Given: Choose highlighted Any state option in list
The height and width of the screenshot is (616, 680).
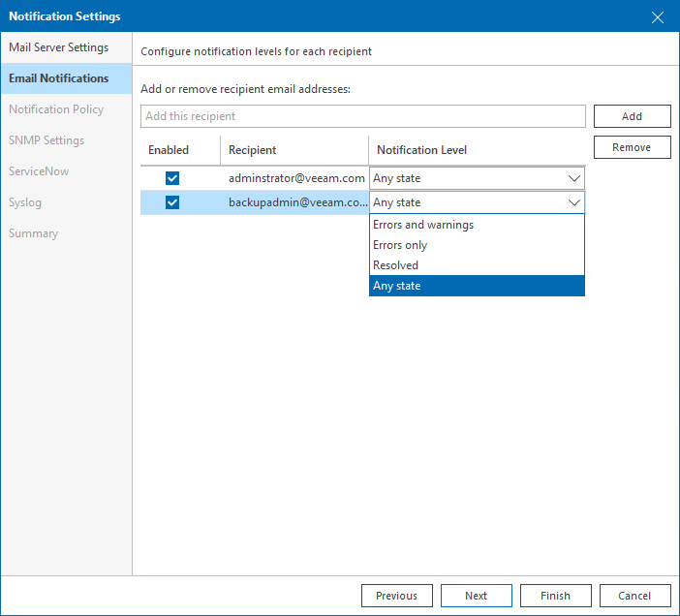Looking at the screenshot, I should [477, 286].
